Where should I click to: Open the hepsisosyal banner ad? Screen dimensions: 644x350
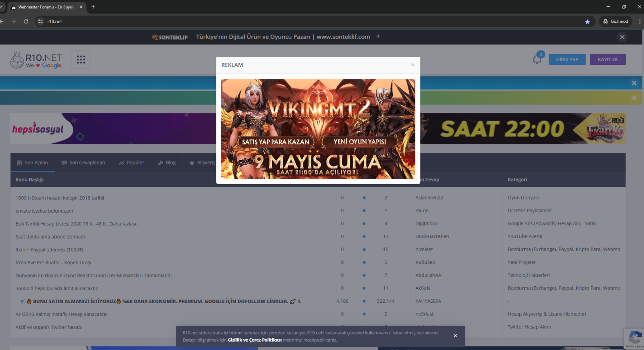tap(113, 129)
